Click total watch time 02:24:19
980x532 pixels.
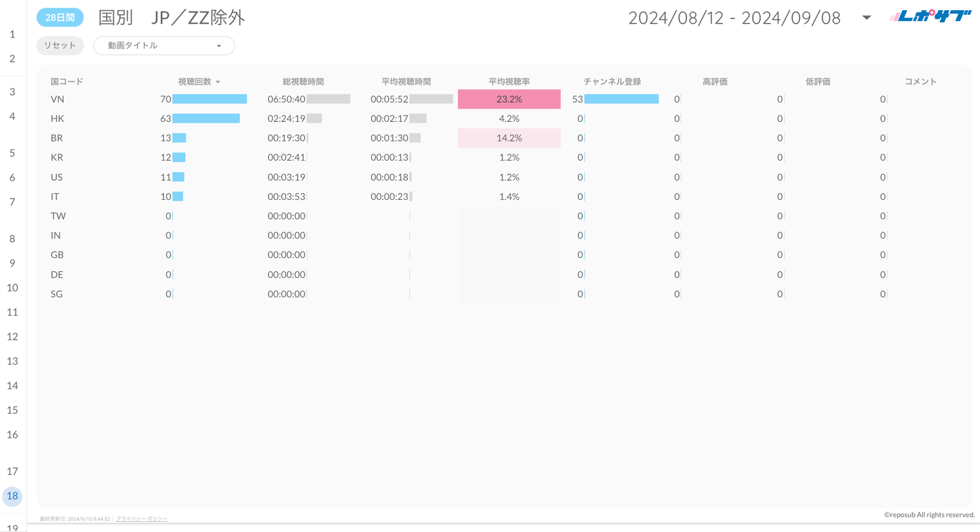click(286, 119)
